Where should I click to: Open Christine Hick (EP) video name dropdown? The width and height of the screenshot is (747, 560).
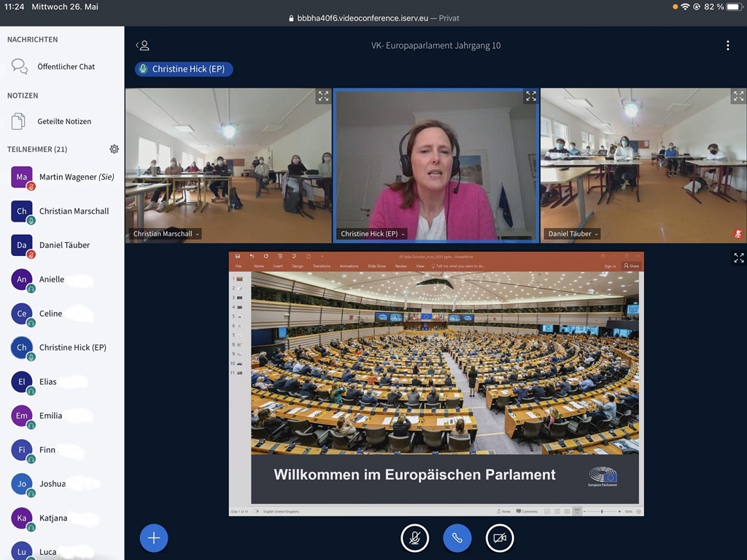click(373, 234)
